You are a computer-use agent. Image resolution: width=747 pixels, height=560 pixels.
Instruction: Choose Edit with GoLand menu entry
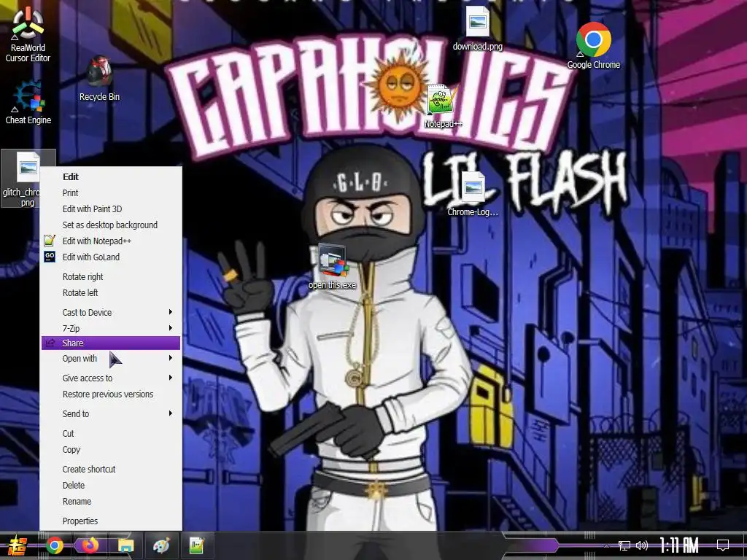click(111, 257)
